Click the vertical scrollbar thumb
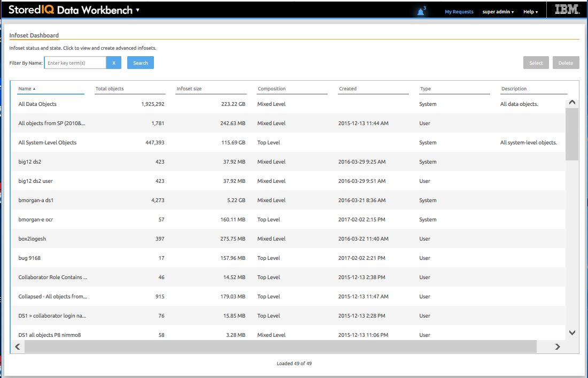Image resolution: width=588 pixels, height=378 pixels. coord(572,134)
